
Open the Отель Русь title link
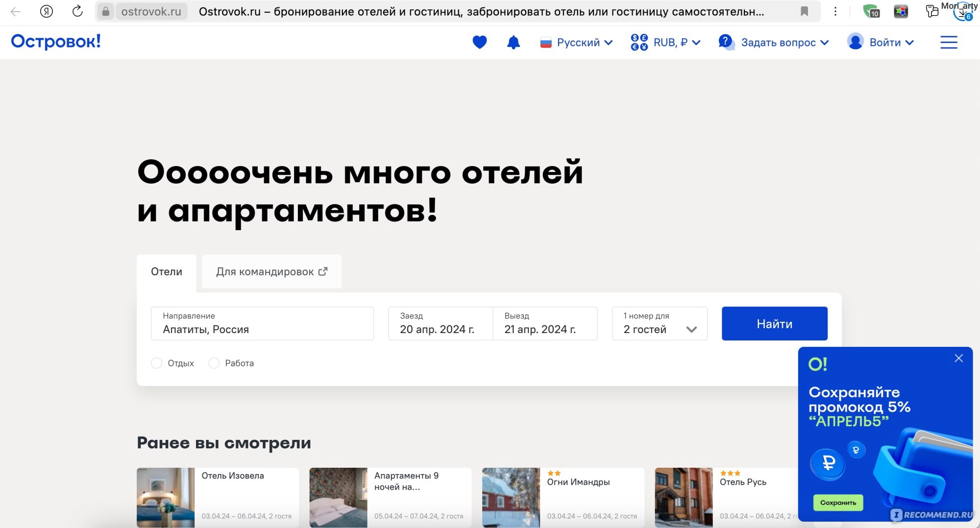point(743,482)
